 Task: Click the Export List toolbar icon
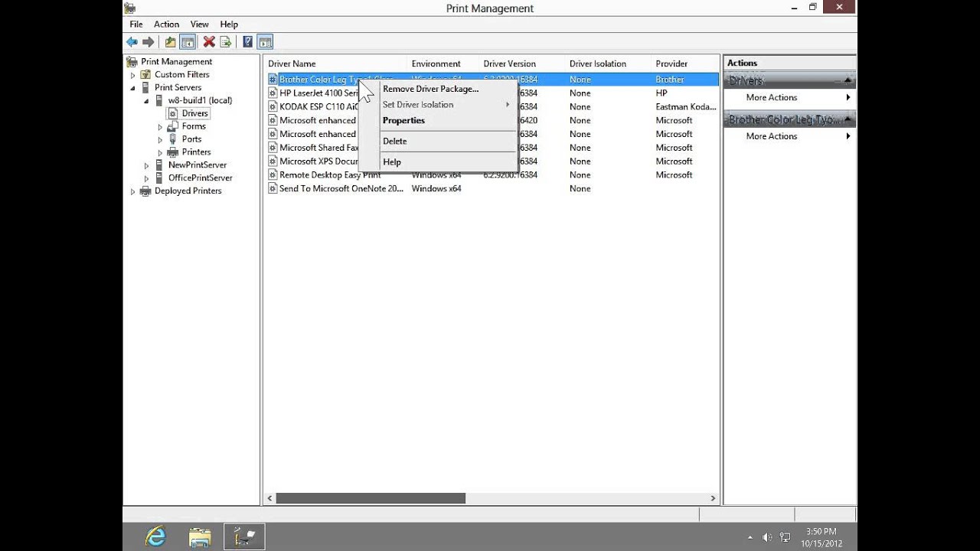pos(226,42)
